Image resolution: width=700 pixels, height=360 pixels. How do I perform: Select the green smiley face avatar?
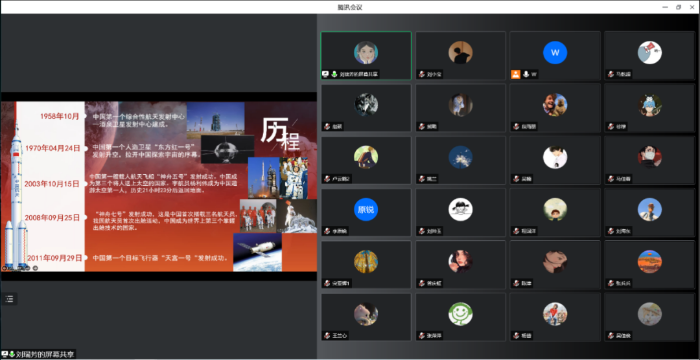tap(460, 314)
